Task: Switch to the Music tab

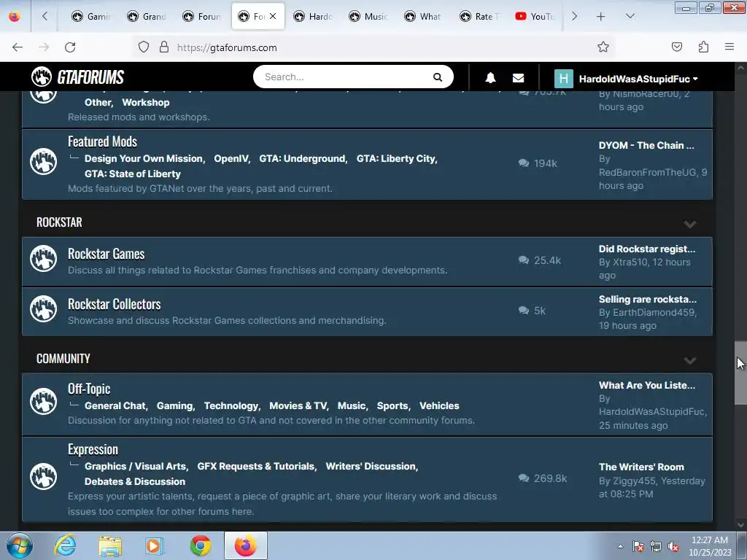Action: [368, 16]
